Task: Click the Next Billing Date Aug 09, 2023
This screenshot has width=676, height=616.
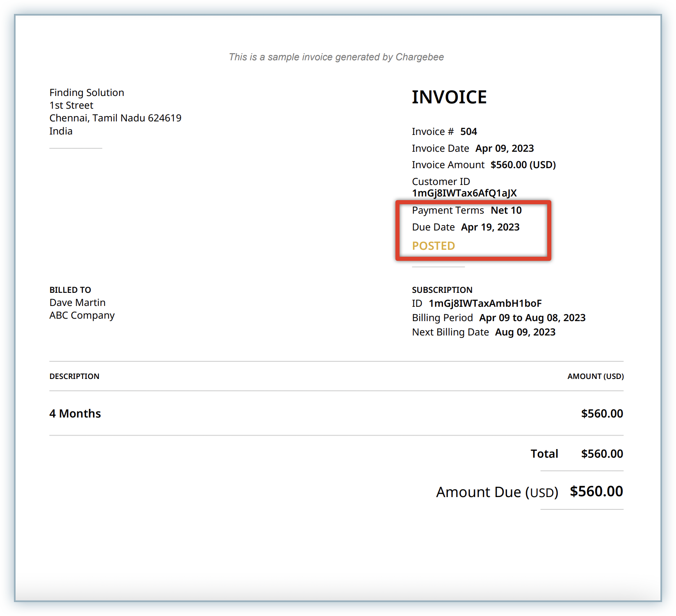Action: click(x=525, y=332)
